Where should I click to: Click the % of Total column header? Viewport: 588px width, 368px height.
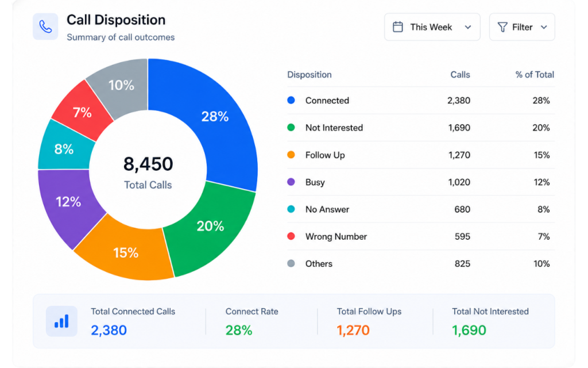coord(535,75)
